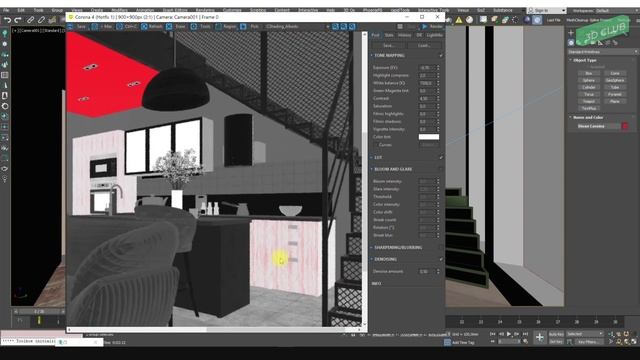
Task: Switch to the Post tab in frame buffer
Action: click(x=376, y=36)
